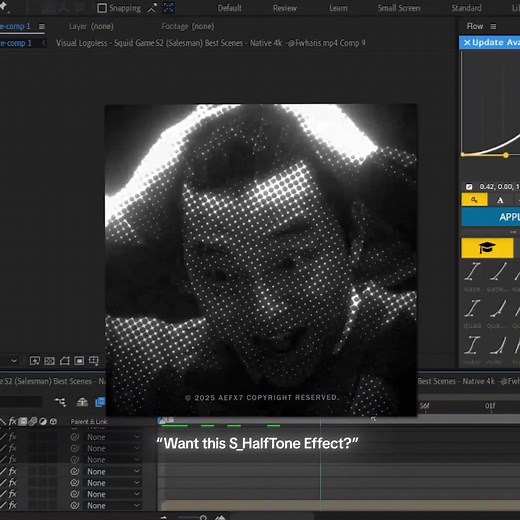Click the Adjustment Layer column header icon
The image size is (520, 520).
pyautogui.click(x=43, y=422)
